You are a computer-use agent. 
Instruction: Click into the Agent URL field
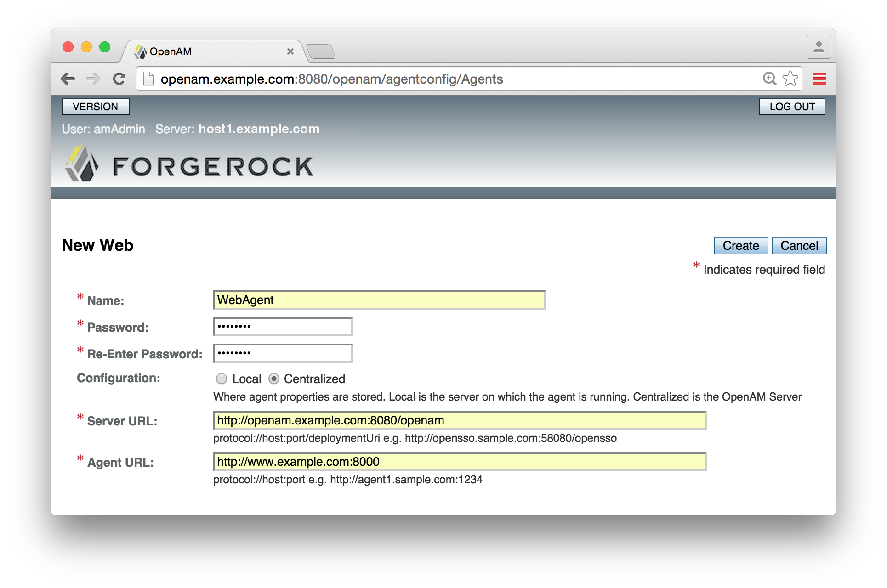click(460, 462)
